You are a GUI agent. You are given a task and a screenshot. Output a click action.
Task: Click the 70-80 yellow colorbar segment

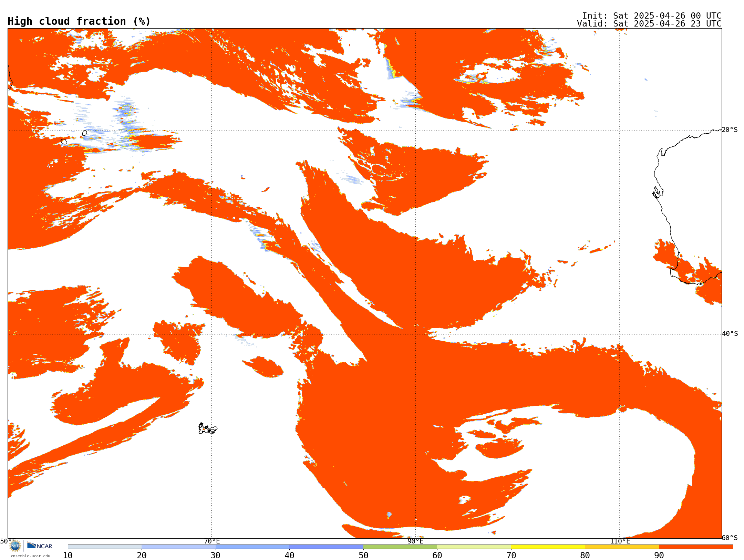click(548, 547)
